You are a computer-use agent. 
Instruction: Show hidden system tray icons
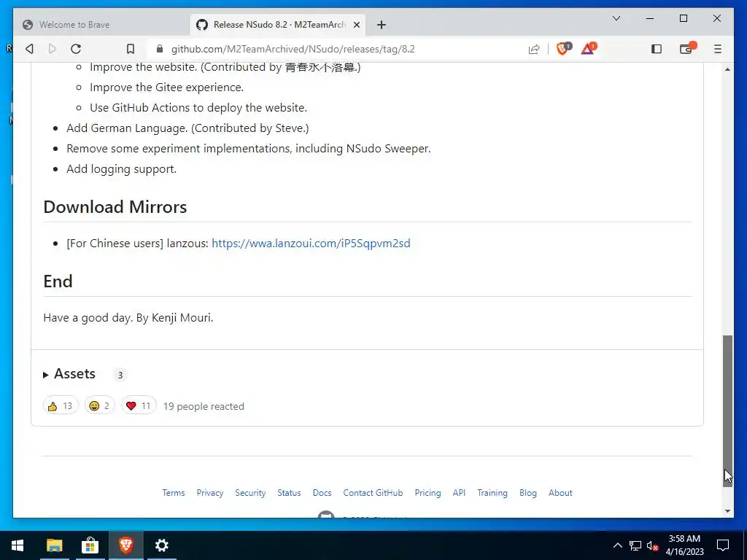[x=617, y=545]
